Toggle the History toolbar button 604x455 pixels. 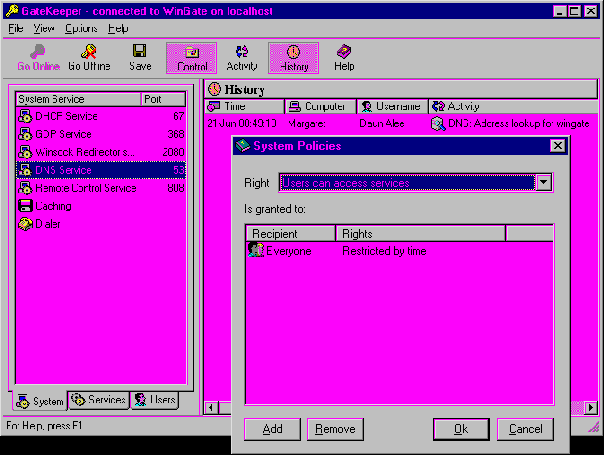coord(294,58)
